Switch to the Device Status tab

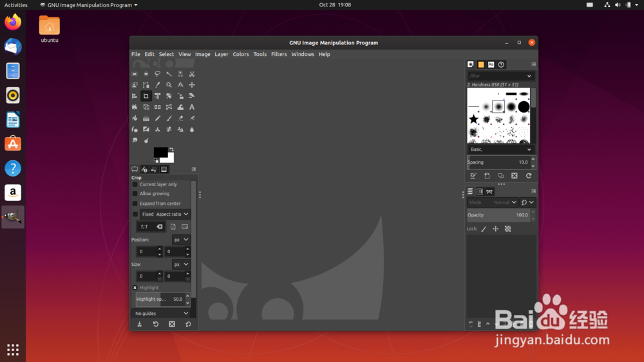coord(144,169)
